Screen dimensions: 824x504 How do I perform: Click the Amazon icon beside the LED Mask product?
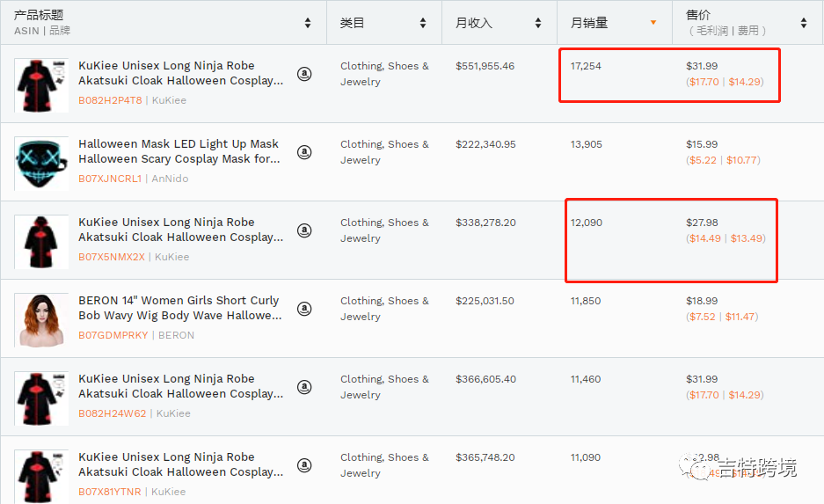point(304,152)
